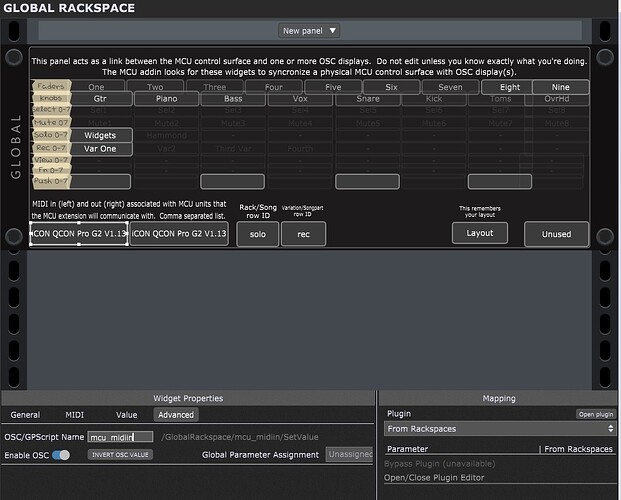Click the Kick knob label widget
Screen dimensions: 621x500
point(434,99)
